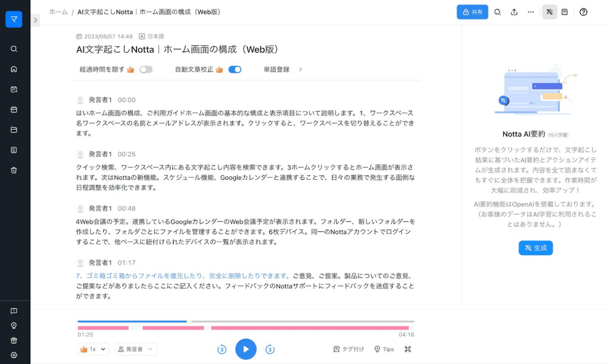Open the folders sidebar icon
This screenshot has width=608, height=364.
(x=14, y=130)
